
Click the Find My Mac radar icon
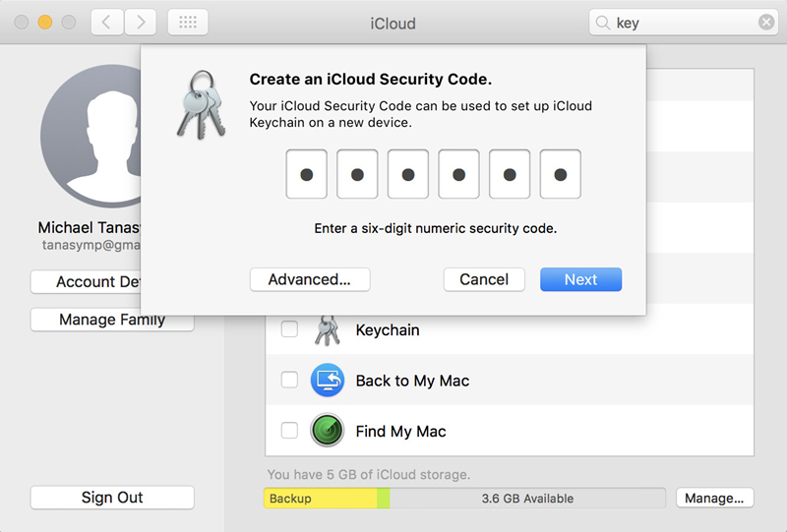click(328, 430)
